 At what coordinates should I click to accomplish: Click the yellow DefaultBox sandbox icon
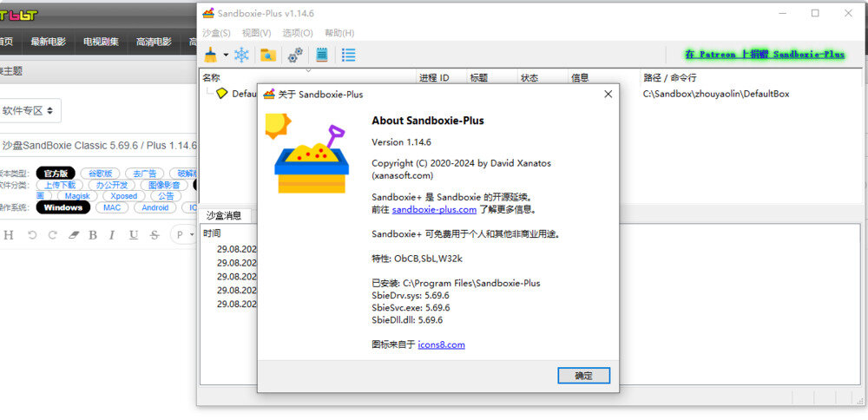pos(221,94)
